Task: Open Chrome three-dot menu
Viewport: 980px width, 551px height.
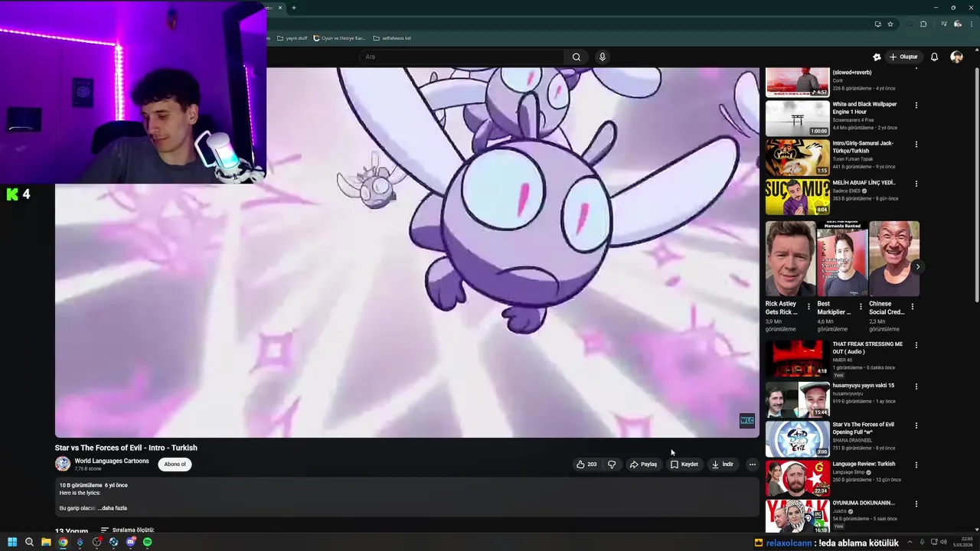Action: pos(971,24)
